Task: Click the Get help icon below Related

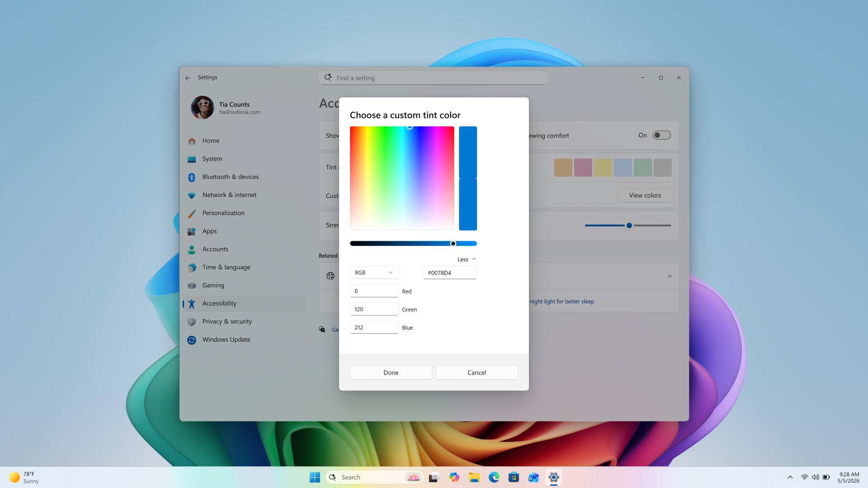Action: pos(322,329)
